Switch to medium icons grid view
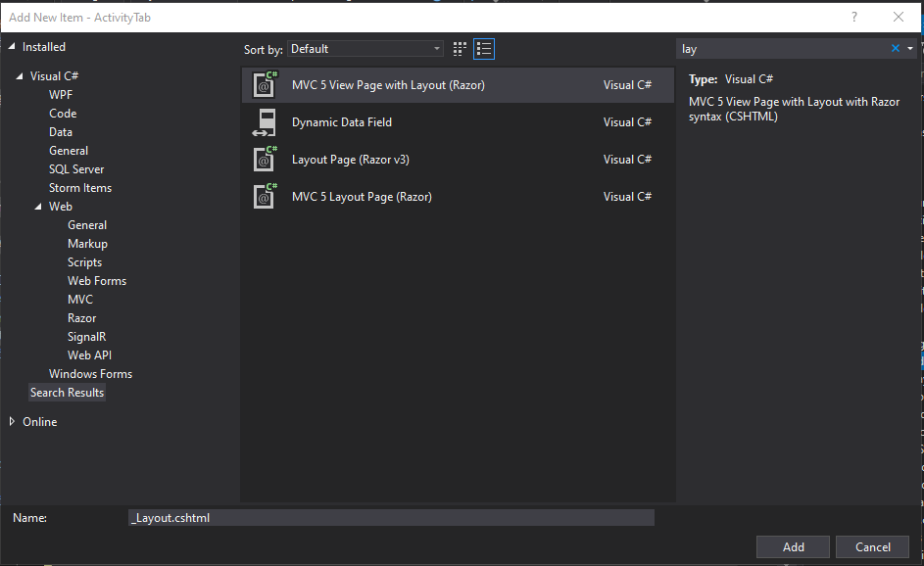Image resolution: width=924 pixels, height=566 pixels. pos(460,49)
